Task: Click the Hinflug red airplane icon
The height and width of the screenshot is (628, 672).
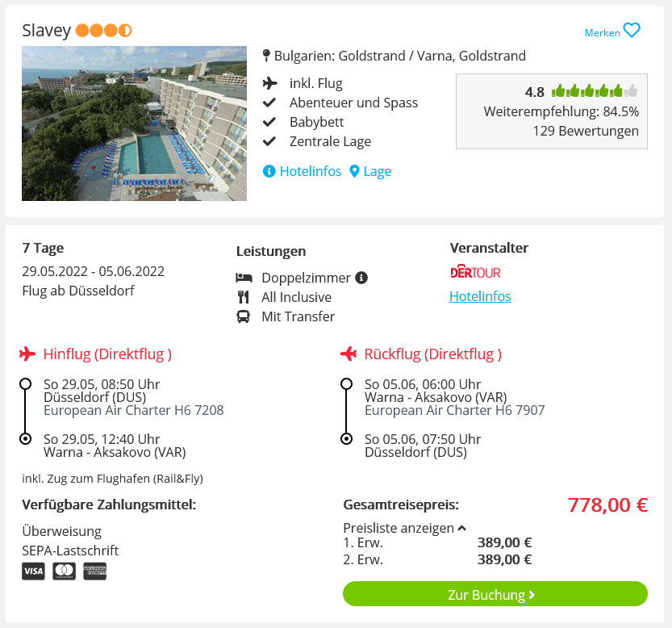Action: pos(27,354)
